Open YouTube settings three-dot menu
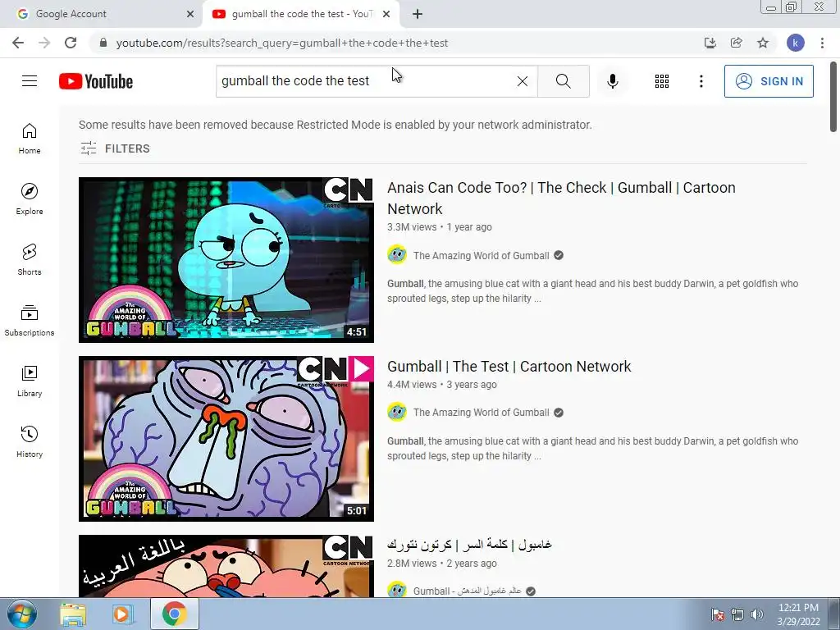The image size is (840, 630). [x=701, y=81]
